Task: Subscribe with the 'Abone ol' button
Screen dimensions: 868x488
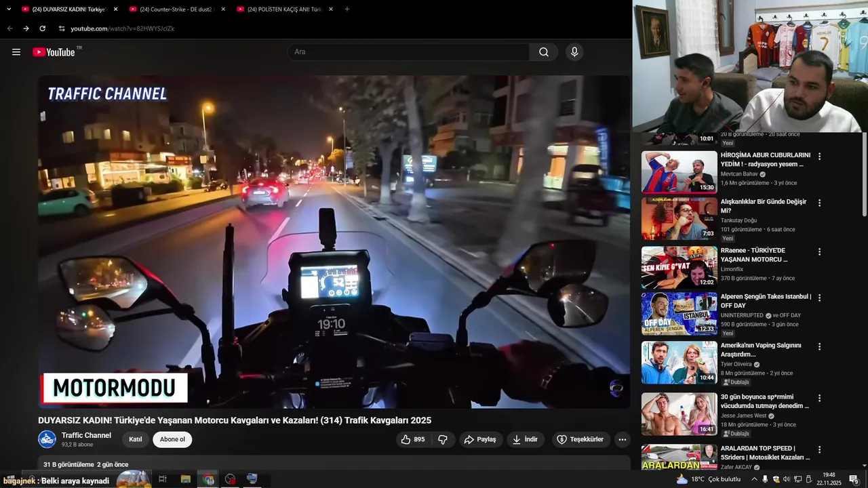Action: [x=172, y=439]
